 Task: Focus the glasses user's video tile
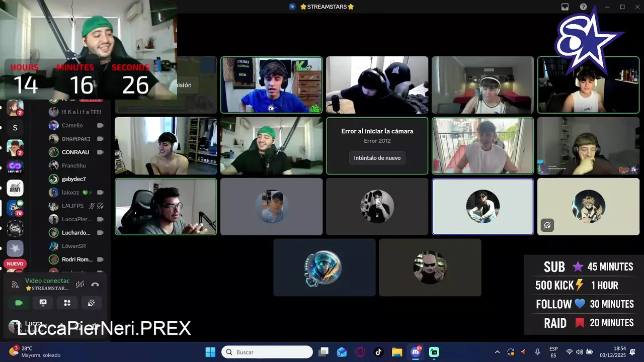(x=166, y=207)
